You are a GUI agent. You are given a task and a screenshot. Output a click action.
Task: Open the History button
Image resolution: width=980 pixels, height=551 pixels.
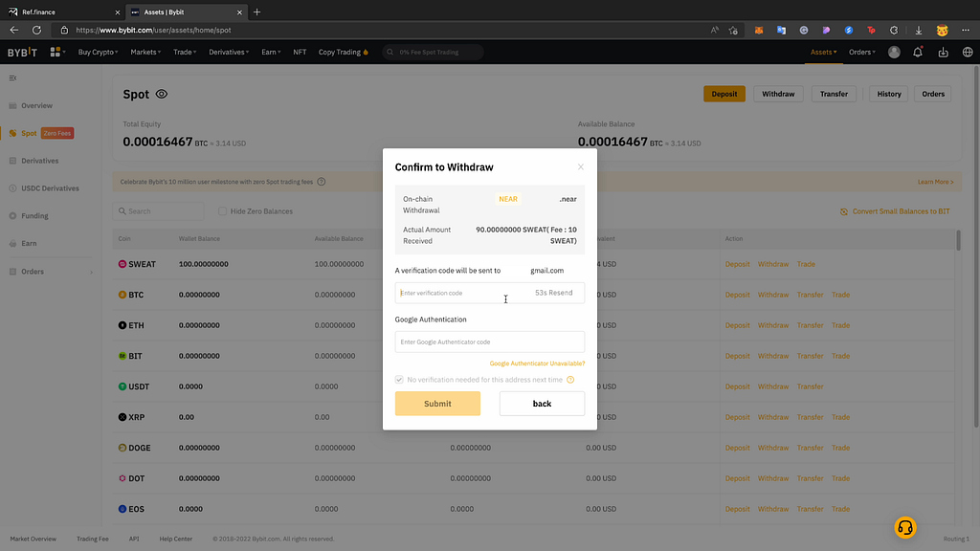[889, 95]
